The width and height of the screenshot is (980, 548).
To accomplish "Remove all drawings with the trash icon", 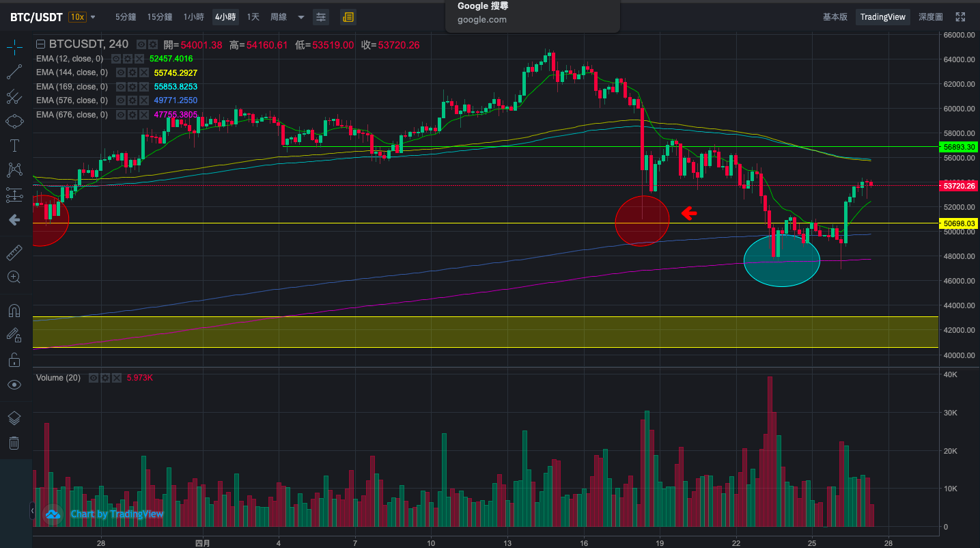I will coord(14,443).
